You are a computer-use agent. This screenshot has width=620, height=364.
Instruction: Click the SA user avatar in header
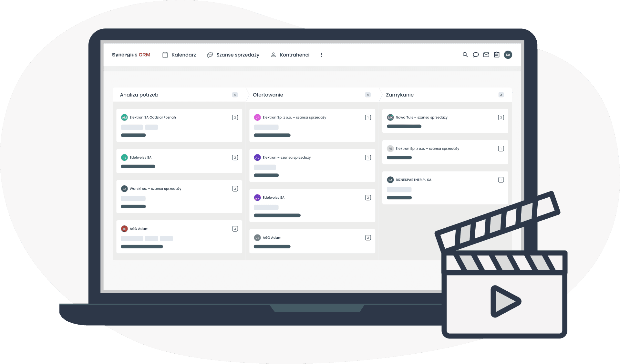pyautogui.click(x=508, y=55)
